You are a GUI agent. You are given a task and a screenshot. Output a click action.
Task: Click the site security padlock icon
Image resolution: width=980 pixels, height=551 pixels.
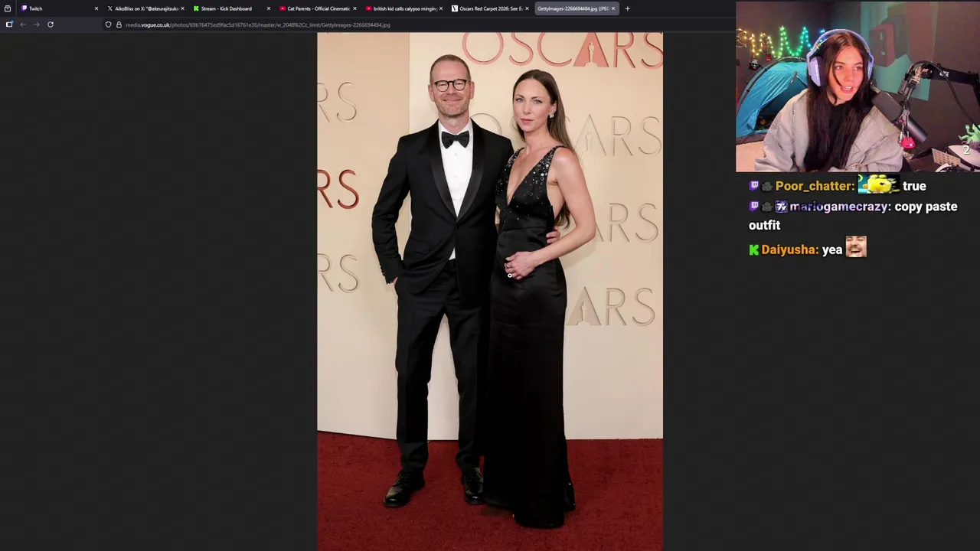(x=119, y=24)
